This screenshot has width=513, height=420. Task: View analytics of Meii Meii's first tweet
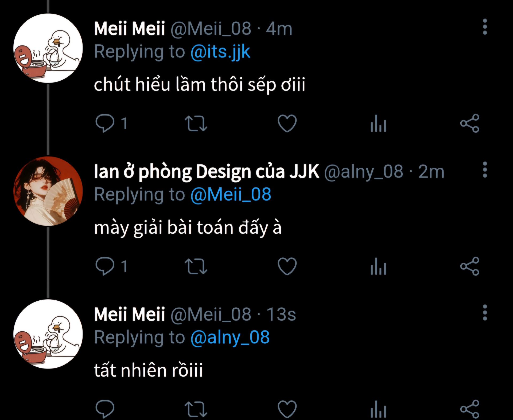click(x=378, y=123)
